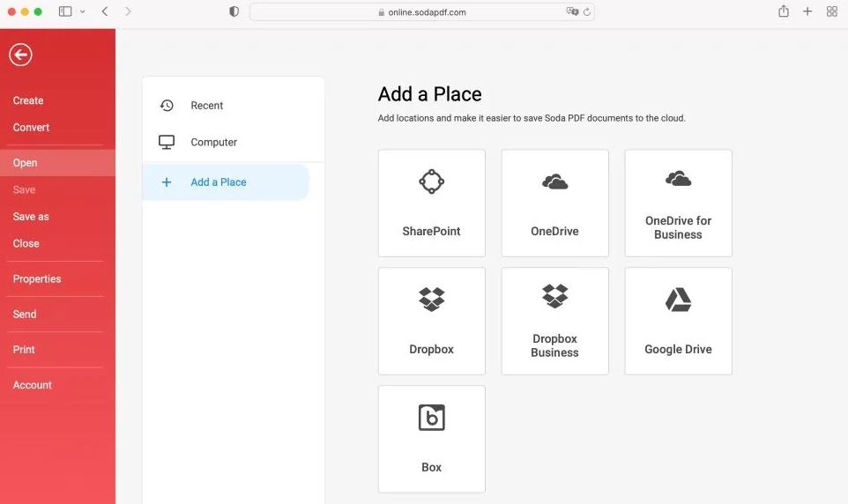Screen dimensions: 848x504
Task: Open the Safari share icon
Action: (x=784, y=11)
